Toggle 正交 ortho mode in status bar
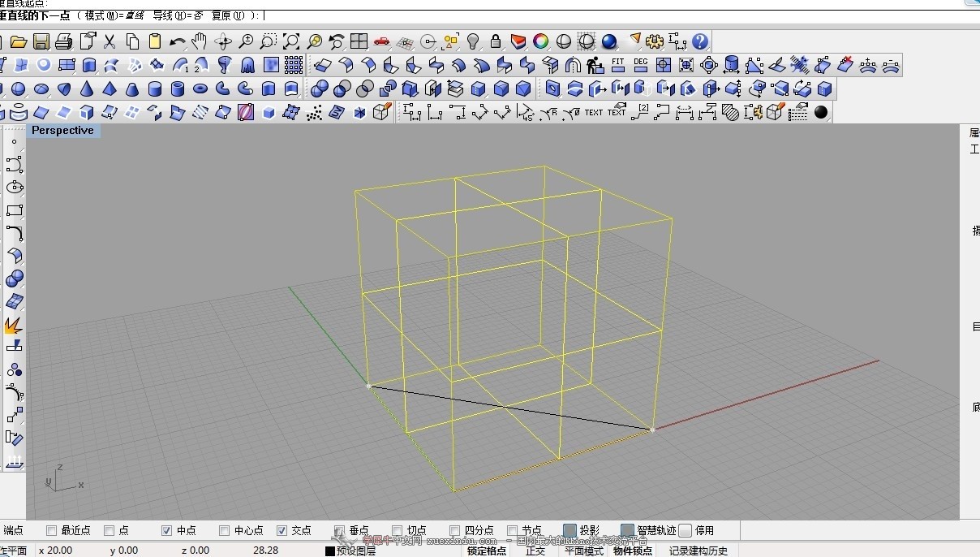Viewport: 980px width, 557px height. coord(535,551)
